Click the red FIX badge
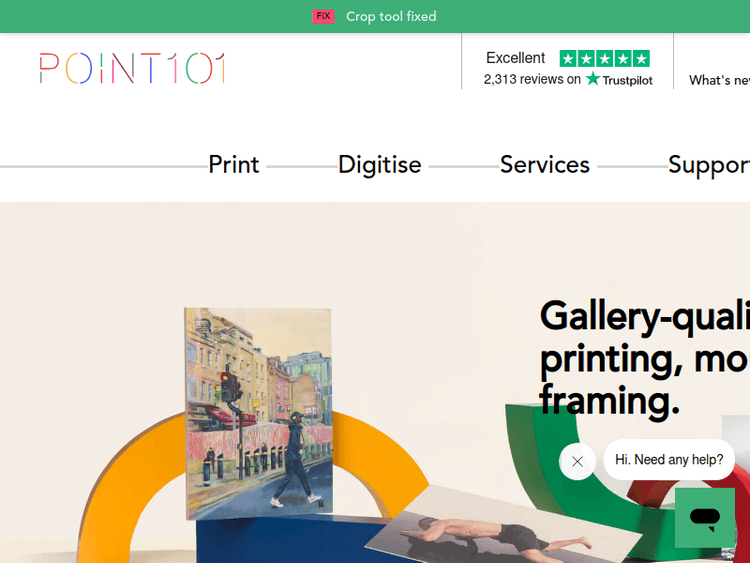750x563 pixels. [x=323, y=16]
